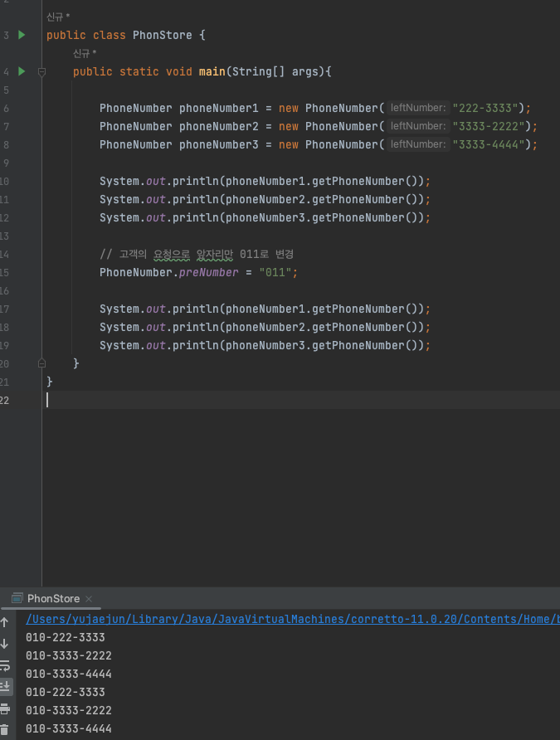
Task: Click the main method name
Action: (x=212, y=71)
